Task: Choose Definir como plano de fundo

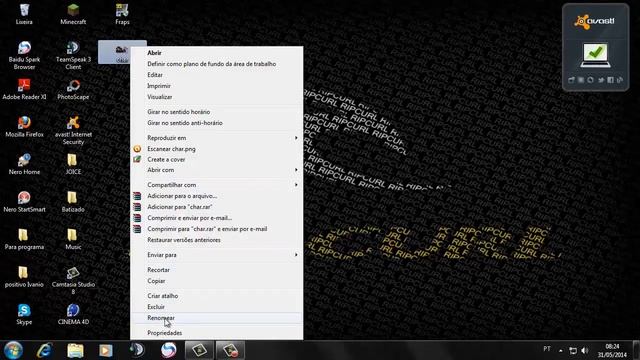Action: click(x=217, y=64)
